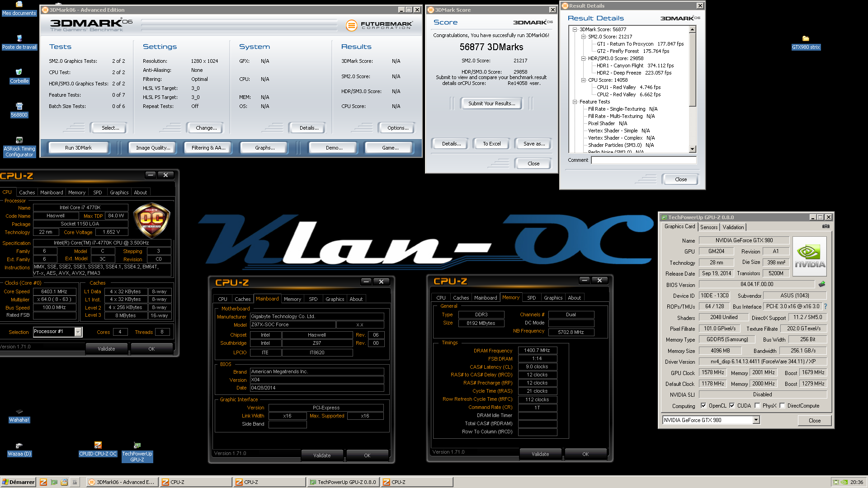This screenshot has height=488, width=868.
Task: Click the Bus Interface question mark icon
Action: coord(826,306)
